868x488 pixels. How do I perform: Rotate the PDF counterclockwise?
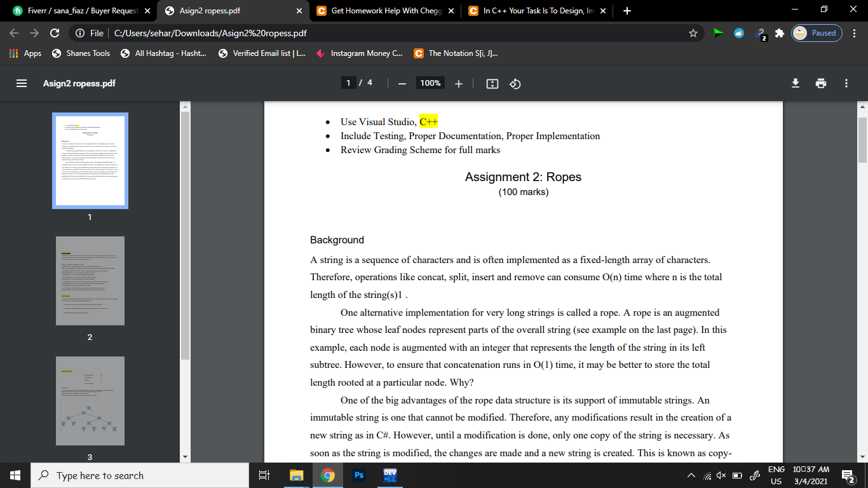515,83
